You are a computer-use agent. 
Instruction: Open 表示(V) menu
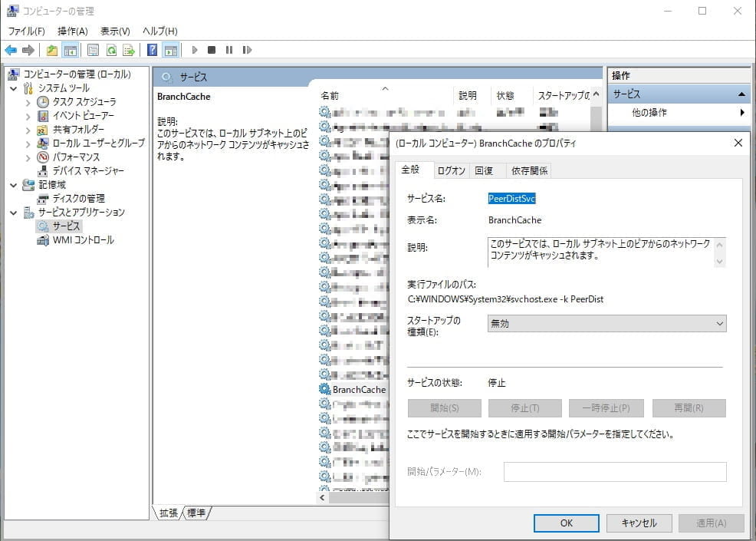(115, 31)
